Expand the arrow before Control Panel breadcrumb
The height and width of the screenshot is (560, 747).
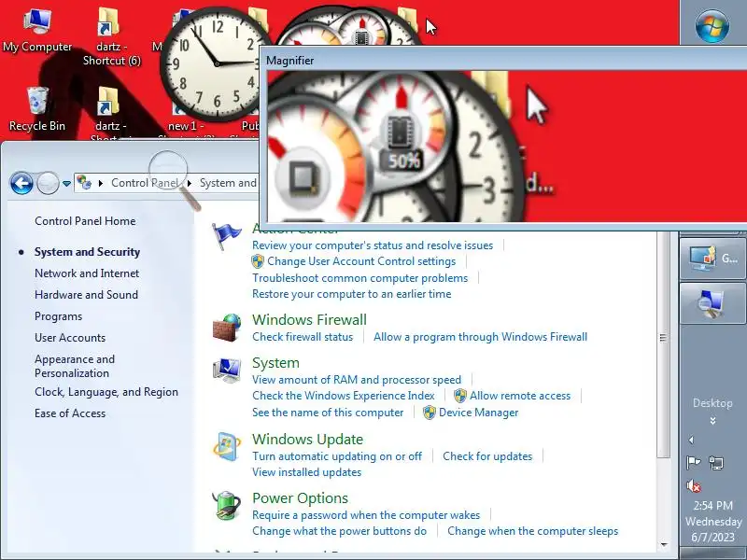[101, 183]
